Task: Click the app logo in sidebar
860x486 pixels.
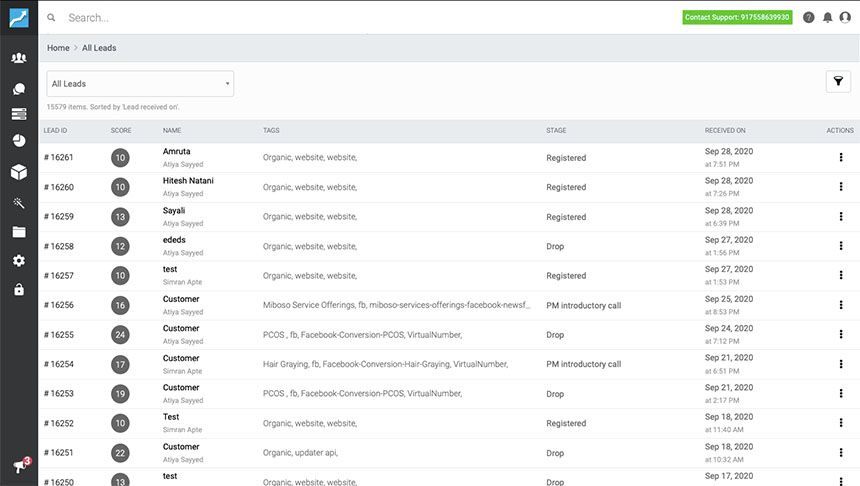Action: 19,18
